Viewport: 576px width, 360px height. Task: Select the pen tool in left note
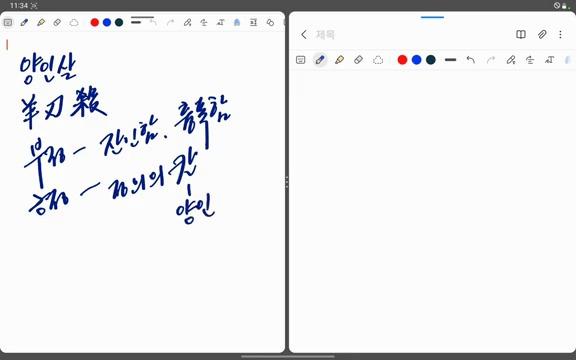(x=24, y=22)
